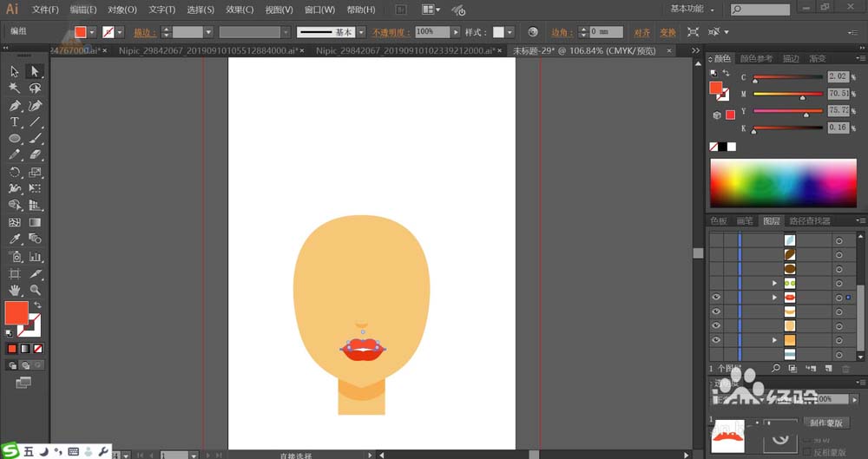Screen dimensions: 868x459
Task: Expand the lips group layer
Action: 774,298
